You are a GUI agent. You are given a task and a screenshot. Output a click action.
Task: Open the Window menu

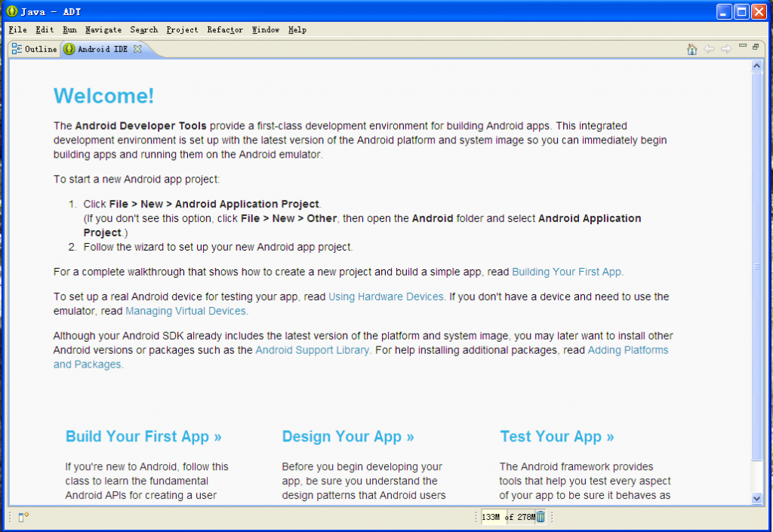[266, 29]
